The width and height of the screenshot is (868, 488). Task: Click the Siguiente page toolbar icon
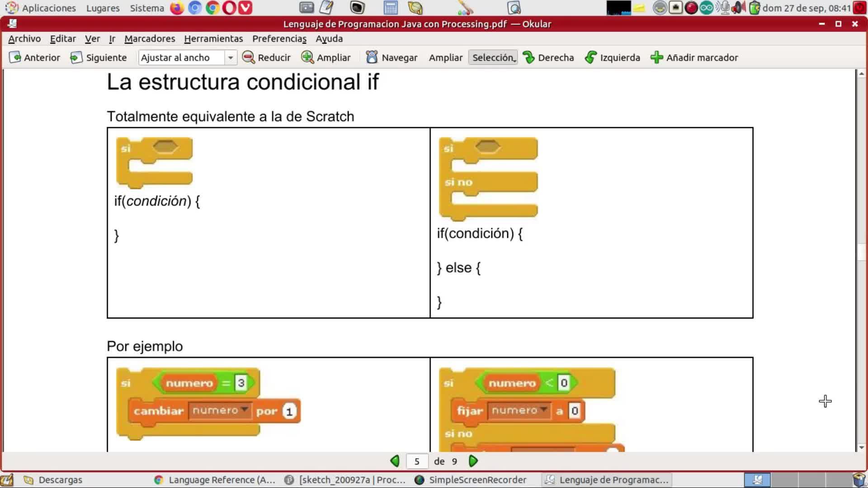tap(76, 57)
